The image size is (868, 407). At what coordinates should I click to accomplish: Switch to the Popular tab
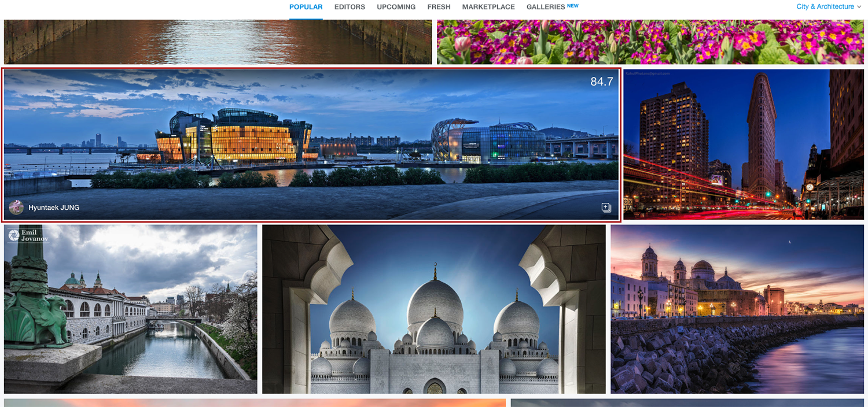306,7
